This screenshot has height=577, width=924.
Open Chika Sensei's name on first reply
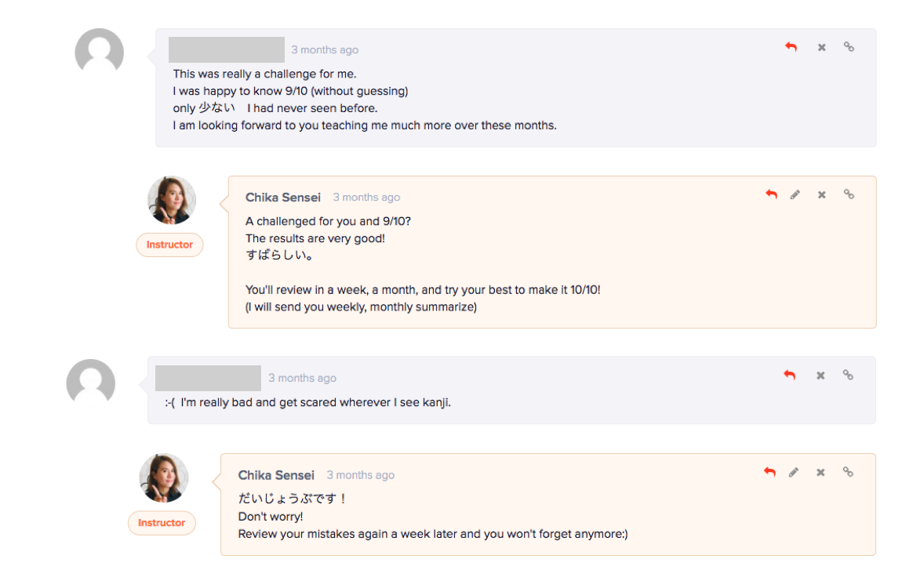[283, 198]
